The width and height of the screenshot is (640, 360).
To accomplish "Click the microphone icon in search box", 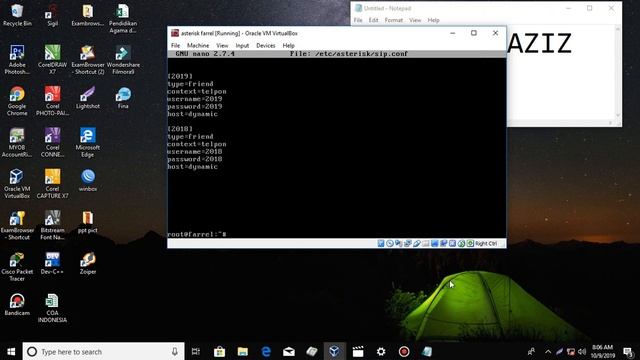I will pyautogui.click(x=175, y=351).
